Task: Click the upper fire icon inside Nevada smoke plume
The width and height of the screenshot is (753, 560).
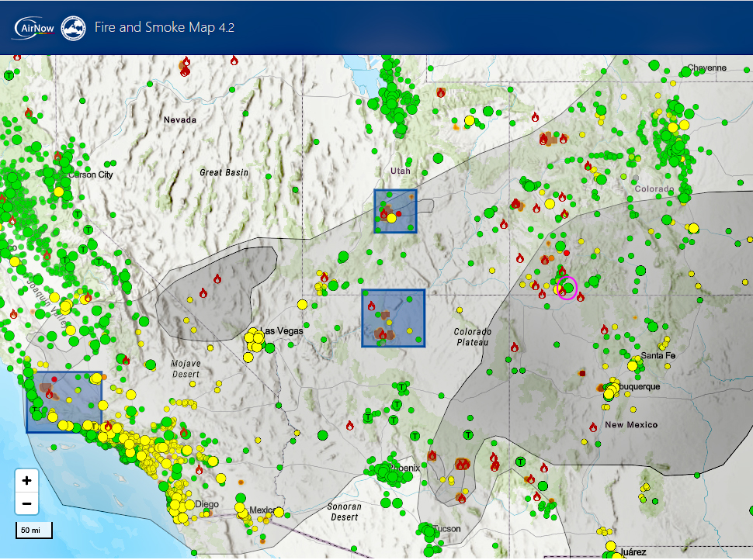Action: 217,278
